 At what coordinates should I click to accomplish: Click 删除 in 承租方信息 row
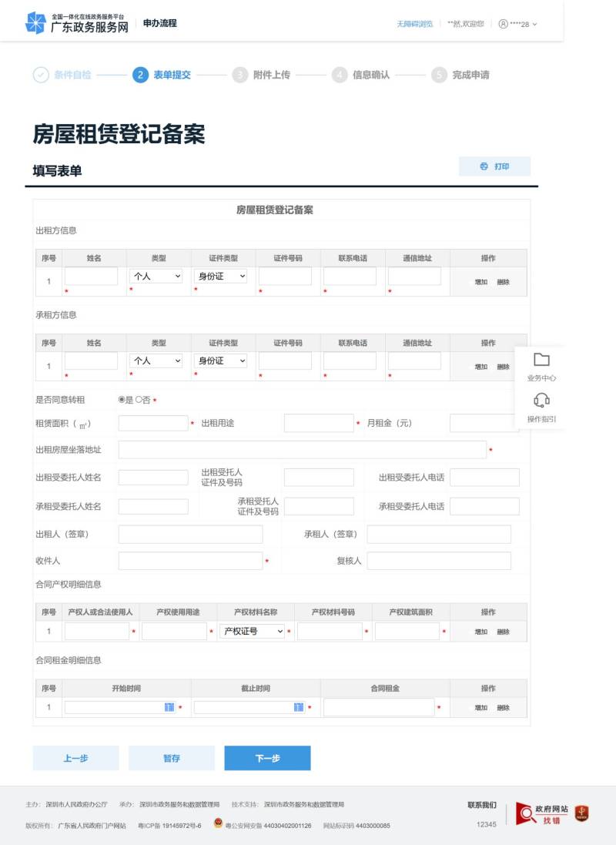pos(503,367)
